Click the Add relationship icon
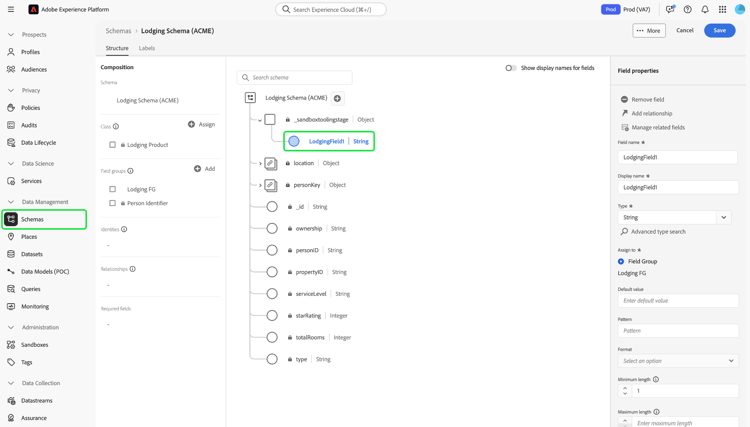The height and width of the screenshot is (427, 750). coord(625,113)
